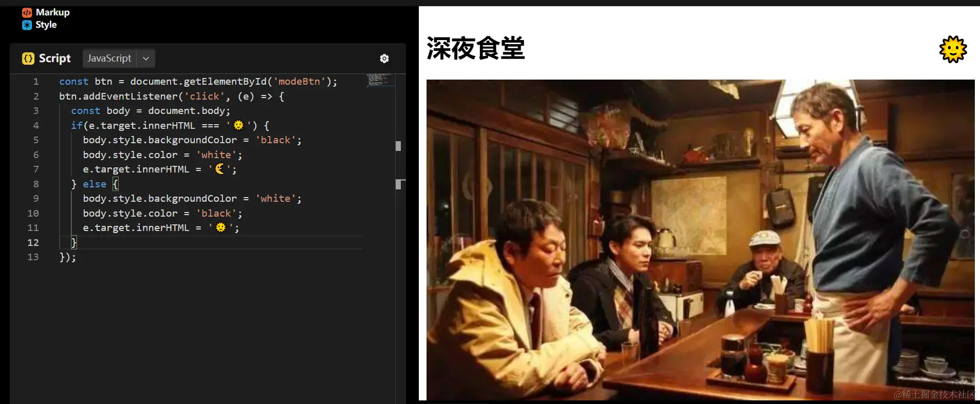Click getElementById in line 1
Image resolution: width=980 pixels, height=404 pixels.
(x=225, y=82)
